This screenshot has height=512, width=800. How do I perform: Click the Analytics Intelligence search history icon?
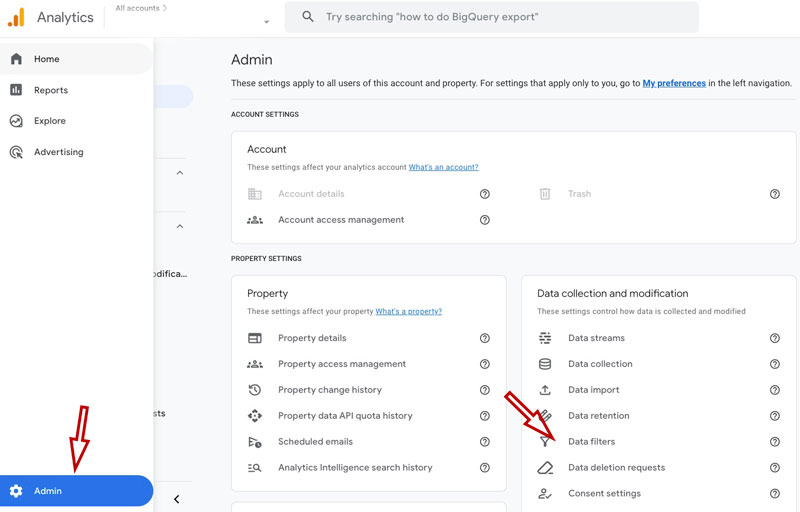click(255, 468)
